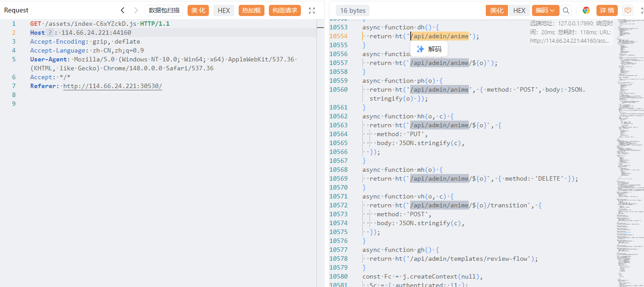
Task: Click the response info tooltip with URL
Action: (x=572, y=32)
